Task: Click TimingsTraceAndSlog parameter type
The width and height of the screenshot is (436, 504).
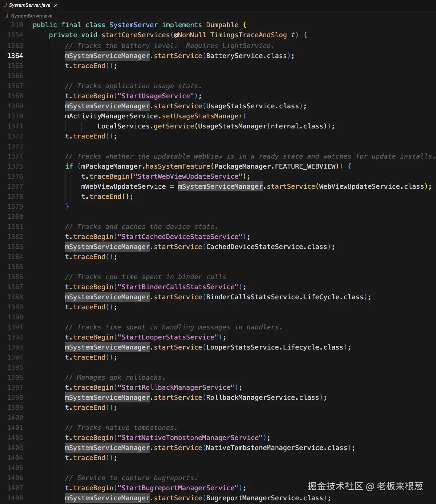Action: pyautogui.click(x=248, y=35)
